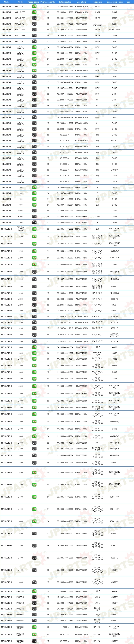Click the 'D4BA, D4BF' engine code cell
The width and height of the screenshot is (134, 644).
pos(114,30)
